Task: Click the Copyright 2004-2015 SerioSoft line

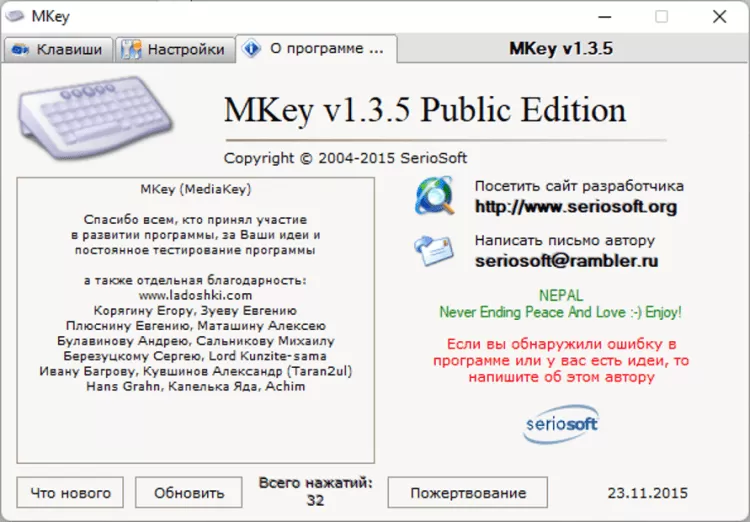Action: point(345,158)
